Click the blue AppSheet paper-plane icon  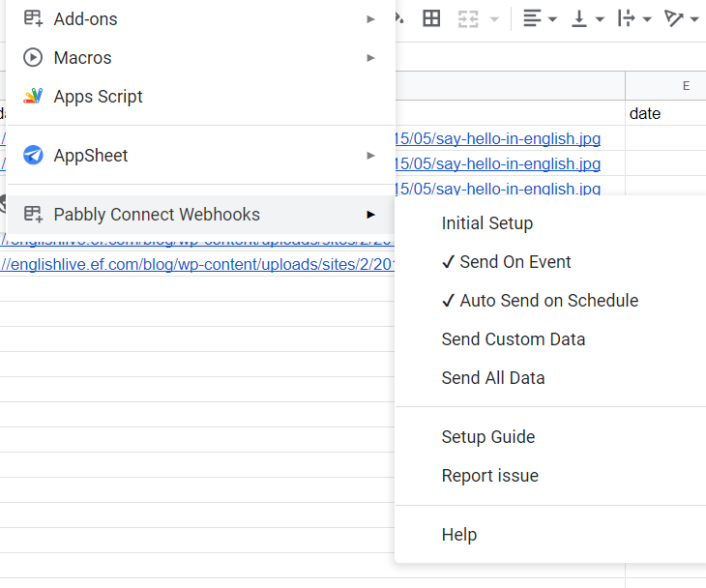coord(33,156)
